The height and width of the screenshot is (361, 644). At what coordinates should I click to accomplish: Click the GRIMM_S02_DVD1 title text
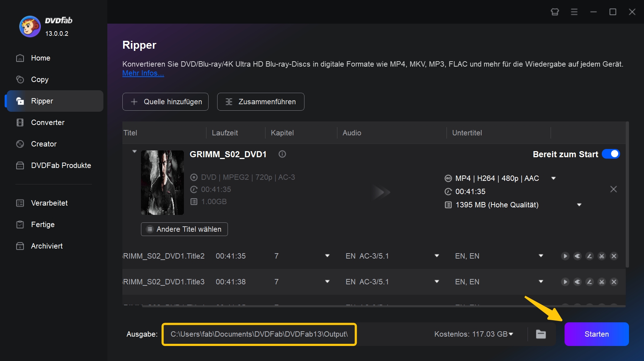(x=228, y=154)
